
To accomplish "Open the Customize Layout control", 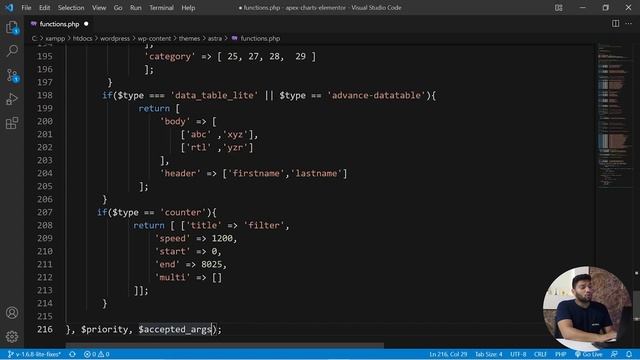I will (x=558, y=8).
